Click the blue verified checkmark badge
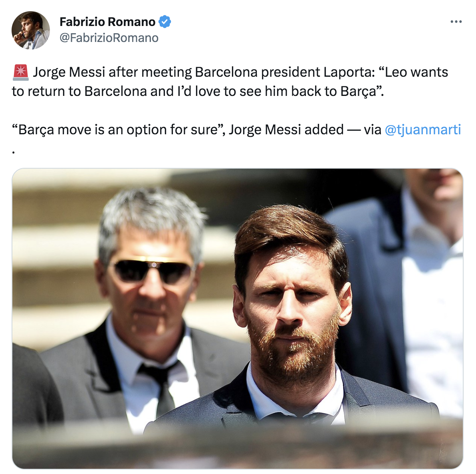The image size is (476, 474). pyautogui.click(x=165, y=22)
